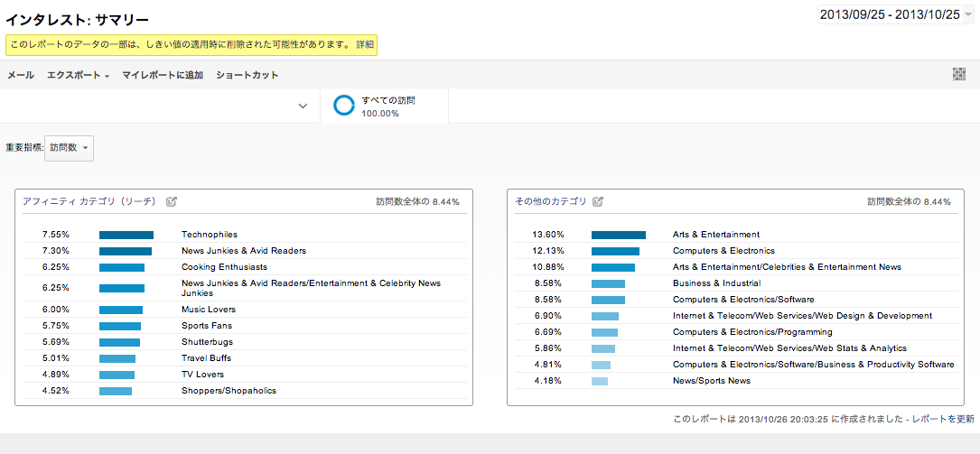
Task: Click the レポートを更新 link
Action: (x=942, y=419)
